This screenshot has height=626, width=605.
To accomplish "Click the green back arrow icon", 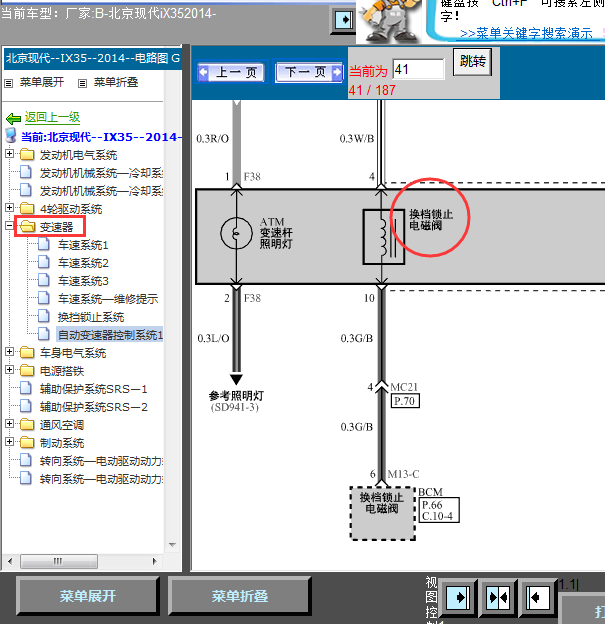I will [x=13, y=118].
